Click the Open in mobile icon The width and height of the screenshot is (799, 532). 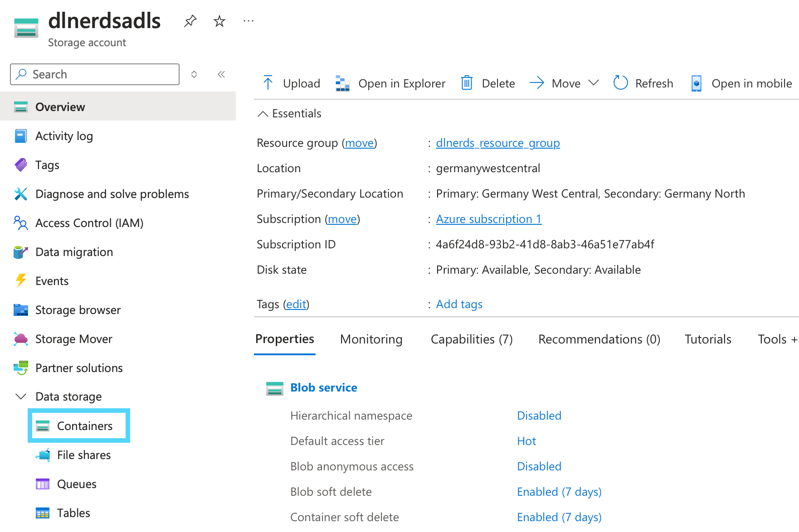696,83
